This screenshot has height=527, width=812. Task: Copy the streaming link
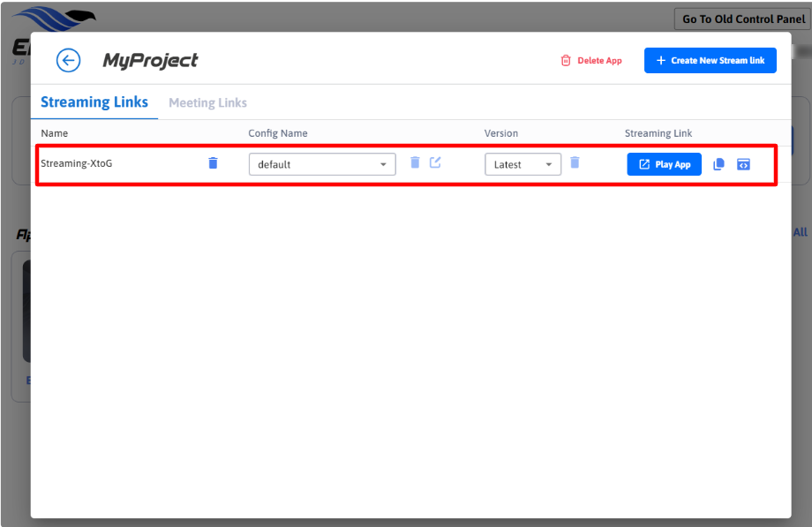pos(718,164)
